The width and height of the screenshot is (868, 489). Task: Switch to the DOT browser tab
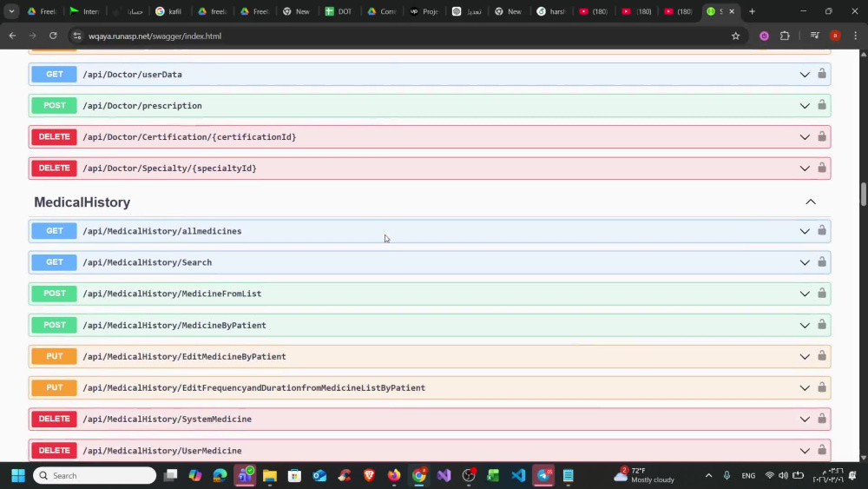pos(339,11)
